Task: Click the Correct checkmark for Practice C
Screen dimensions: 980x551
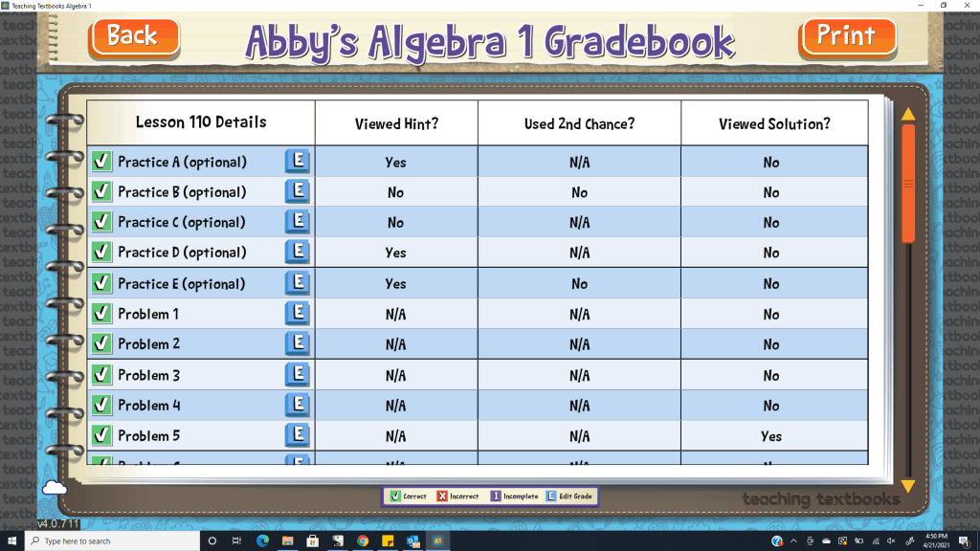Action: [101, 221]
